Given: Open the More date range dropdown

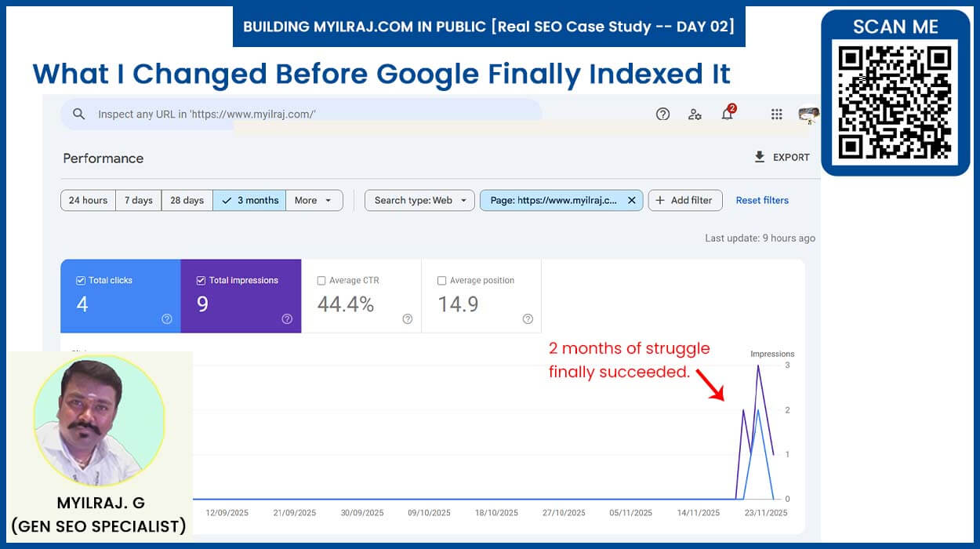Looking at the screenshot, I should click(x=313, y=200).
